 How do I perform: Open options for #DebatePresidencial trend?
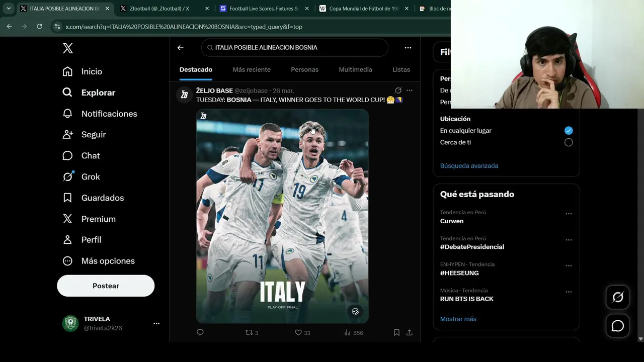[x=569, y=240]
